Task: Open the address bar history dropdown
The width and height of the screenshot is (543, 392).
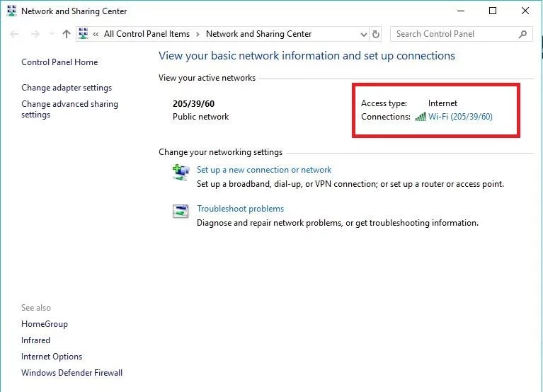Action: tap(364, 34)
